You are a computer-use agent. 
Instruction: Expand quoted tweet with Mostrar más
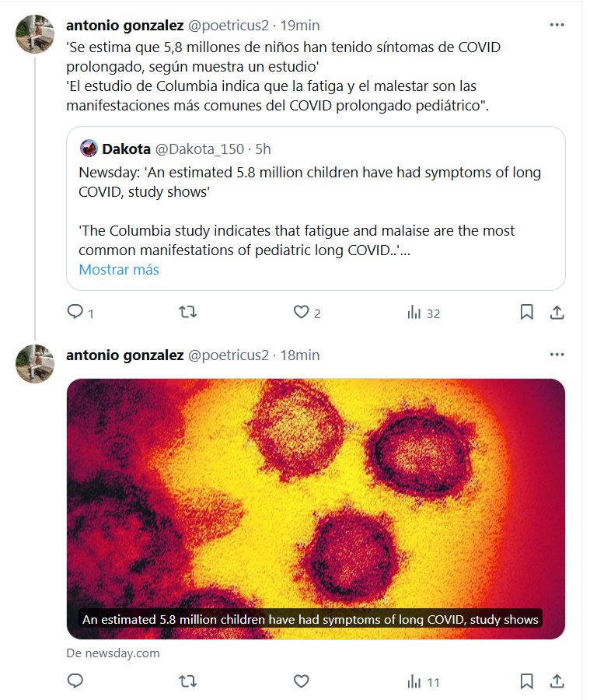[119, 270]
